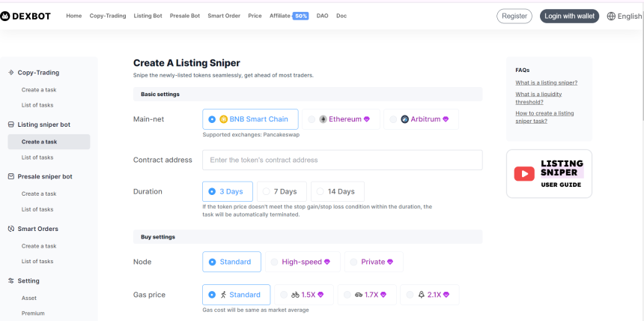Select the High-speed node radio
This screenshot has width=644, height=321.
(x=274, y=262)
